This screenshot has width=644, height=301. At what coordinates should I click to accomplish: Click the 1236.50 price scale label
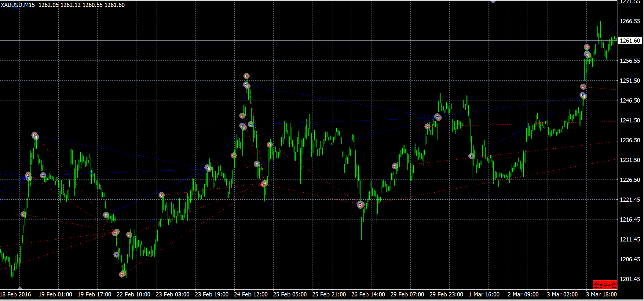pos(630,140)
